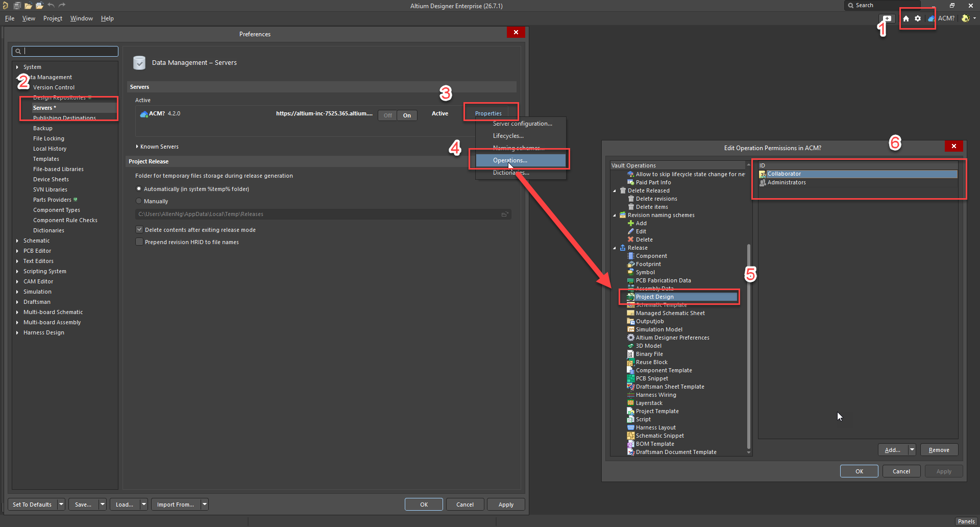
Task: Switch the ACM? server On
Action: tap(407, 115)
